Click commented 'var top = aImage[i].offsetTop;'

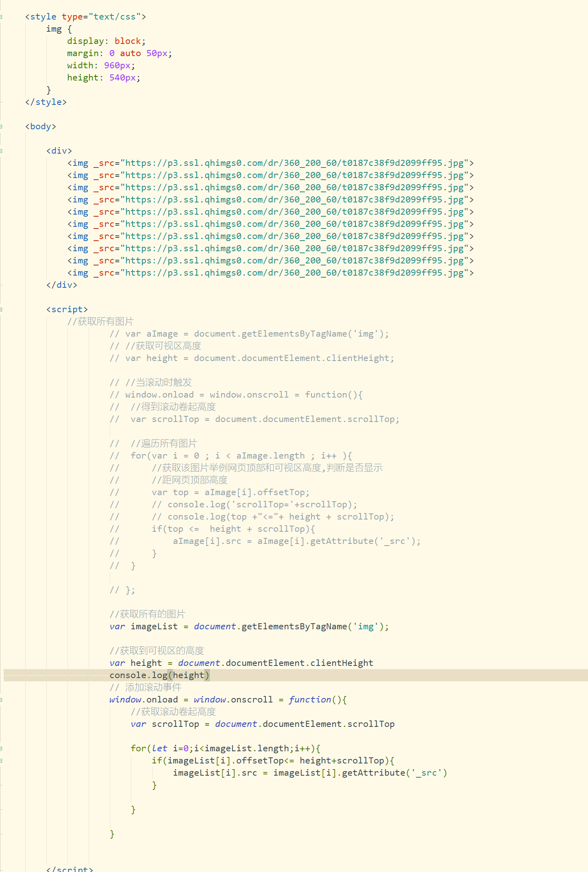click(231, 492)
